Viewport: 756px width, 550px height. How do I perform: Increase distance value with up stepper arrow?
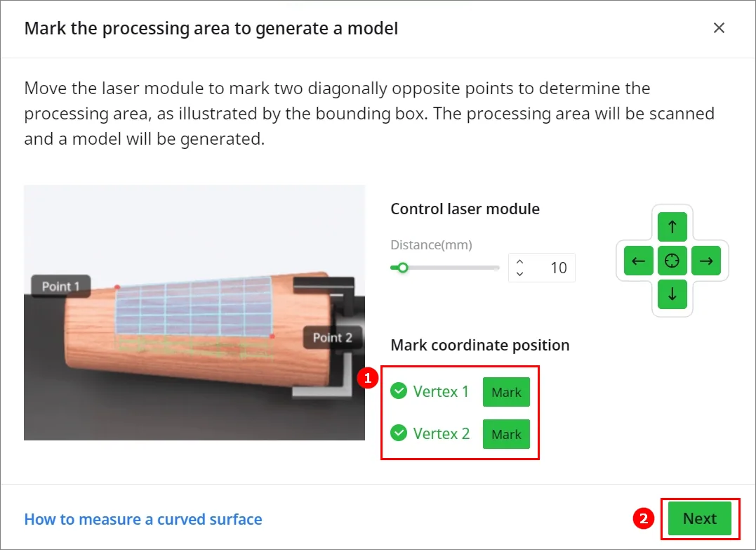tap(519, 262)
